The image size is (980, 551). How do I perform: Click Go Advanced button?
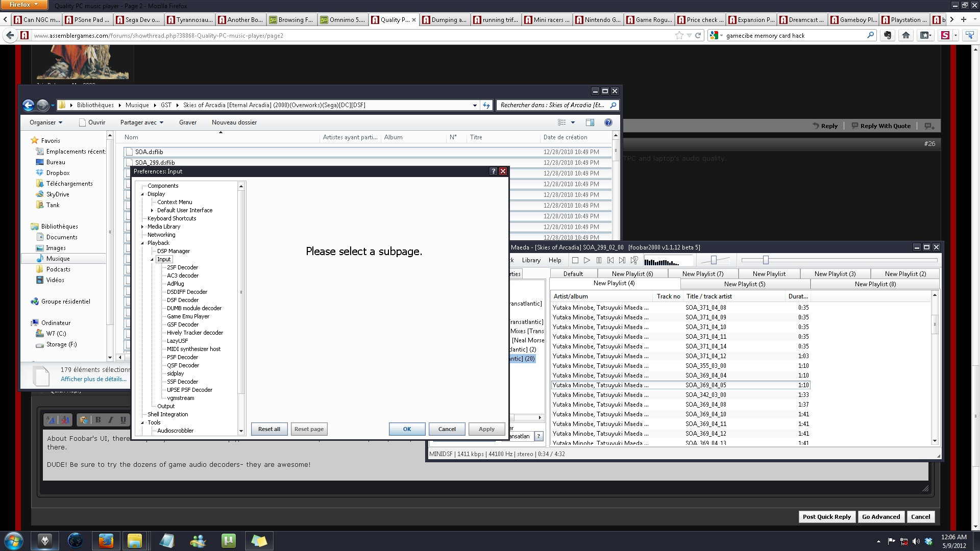point(881,517)
